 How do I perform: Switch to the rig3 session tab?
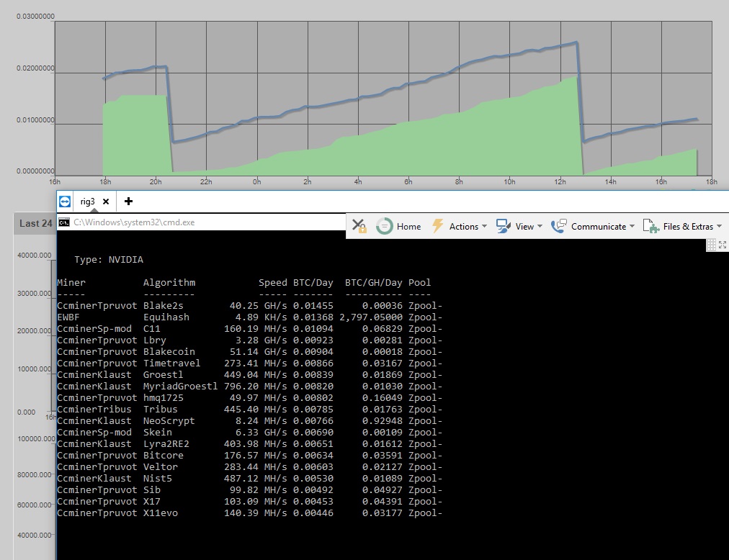87,202
